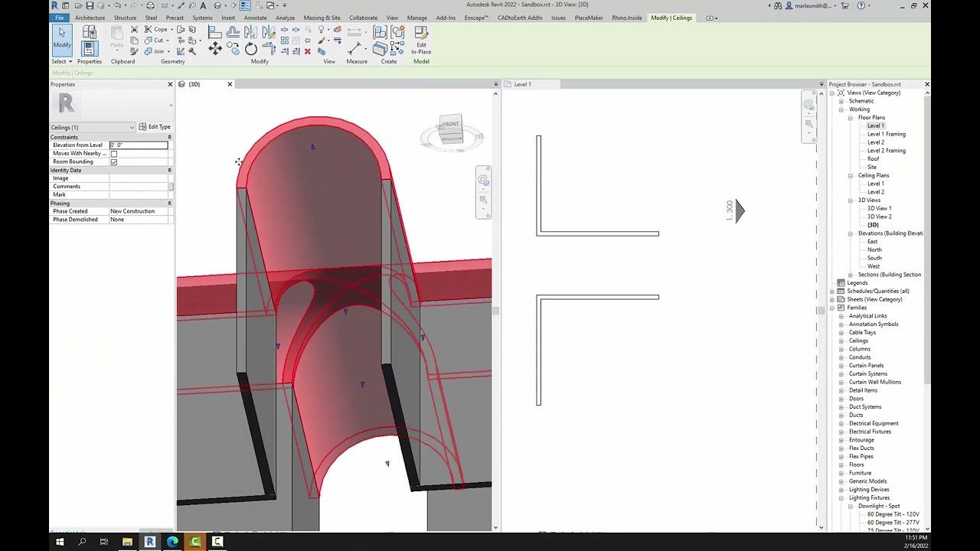
Task: Click the Cut to clipboard scissors icon
Action: point(135,30)
